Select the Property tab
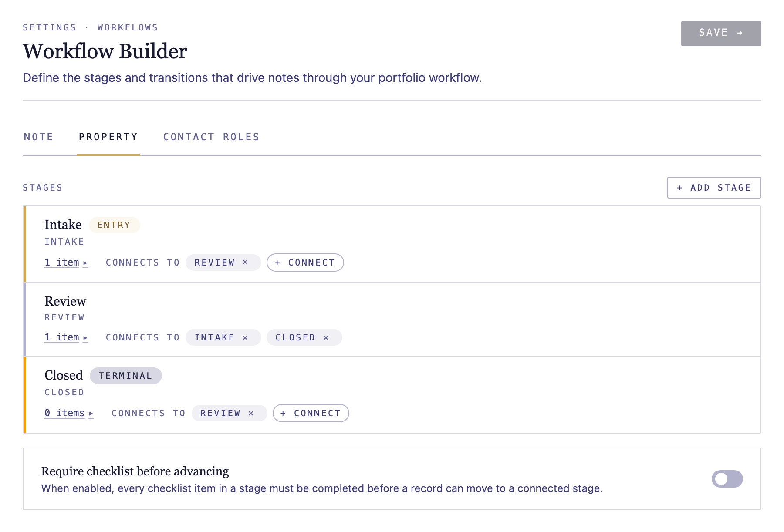The image size is (784, 532). point(108,137)
